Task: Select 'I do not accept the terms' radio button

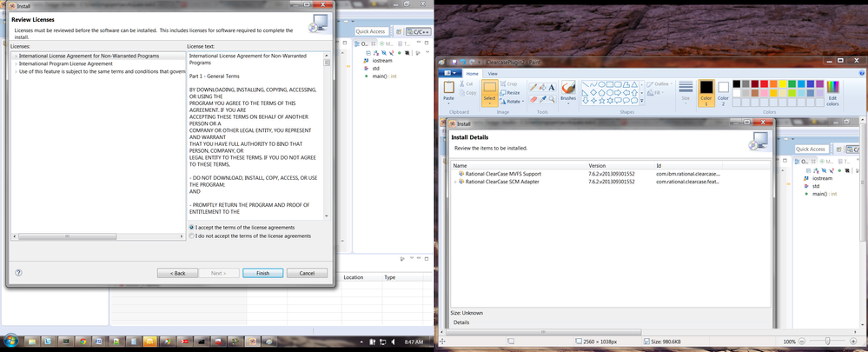Action: point(192,236)
